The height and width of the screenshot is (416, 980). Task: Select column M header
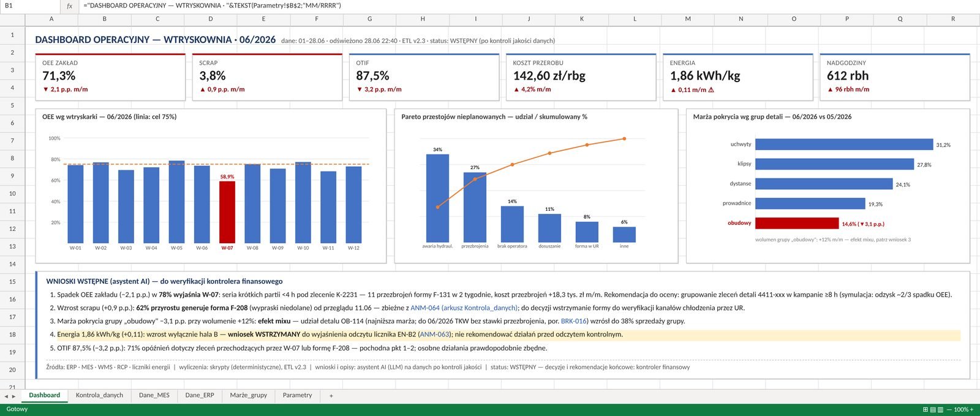[688, 19]
